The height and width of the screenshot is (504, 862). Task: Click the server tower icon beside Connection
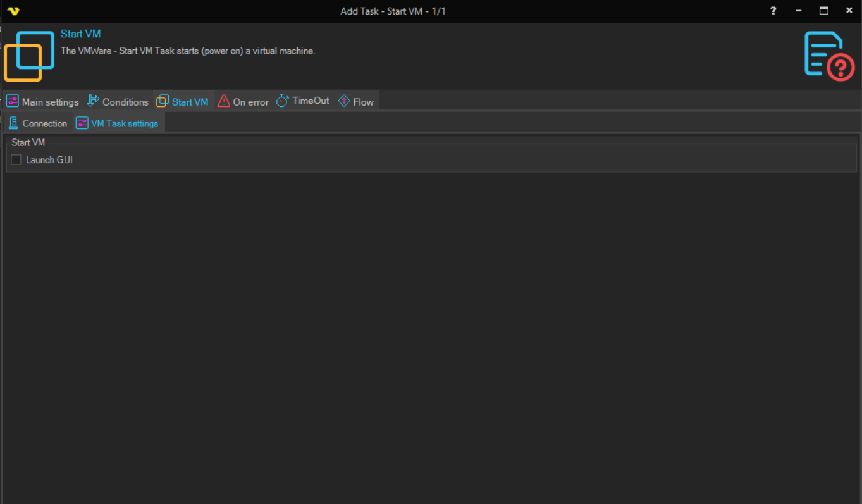pos(13,123)
